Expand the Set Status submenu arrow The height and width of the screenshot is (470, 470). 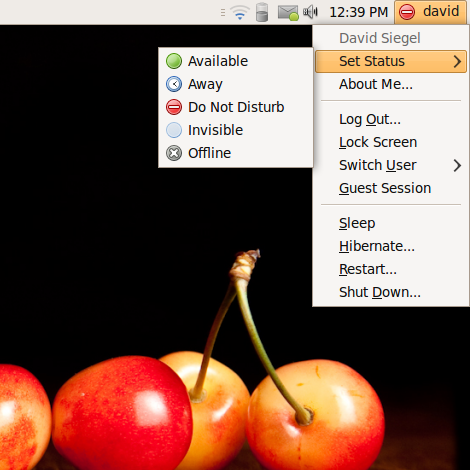tap(457, 61)
